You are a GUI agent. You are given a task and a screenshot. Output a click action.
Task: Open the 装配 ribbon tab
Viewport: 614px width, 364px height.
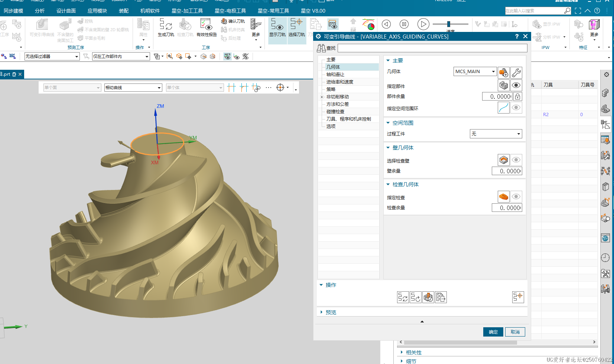pos(124,11)
